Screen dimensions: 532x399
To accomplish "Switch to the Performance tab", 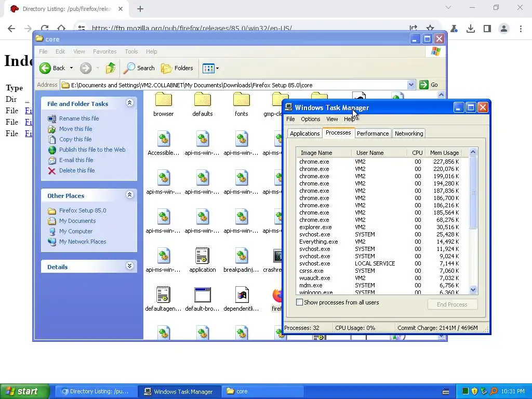I will tap(373, 134).
